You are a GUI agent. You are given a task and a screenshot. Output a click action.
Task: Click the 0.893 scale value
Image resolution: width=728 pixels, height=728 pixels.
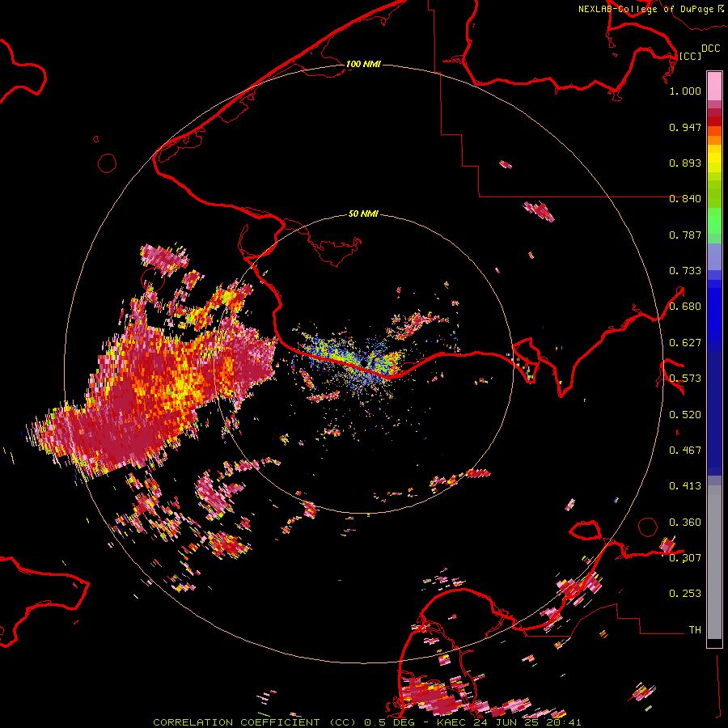685,163
